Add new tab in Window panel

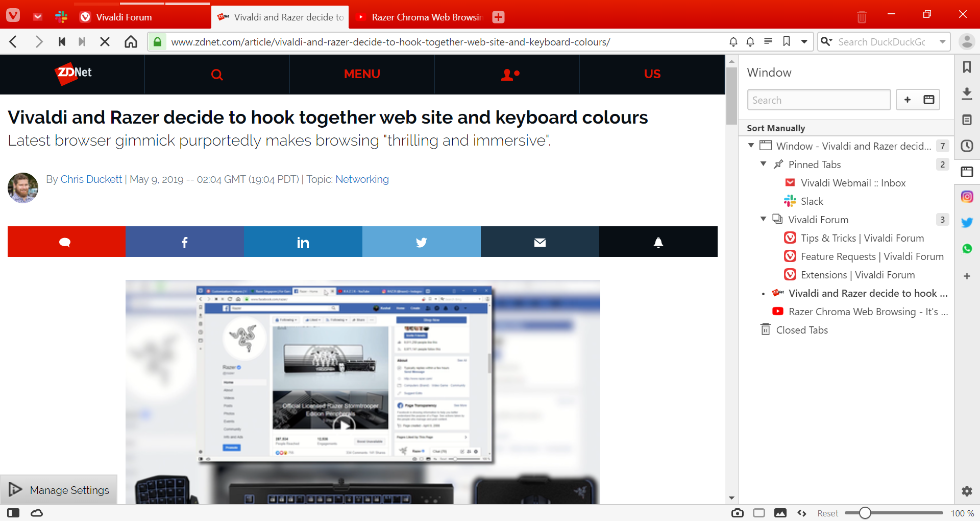click(x=908, y=100)
